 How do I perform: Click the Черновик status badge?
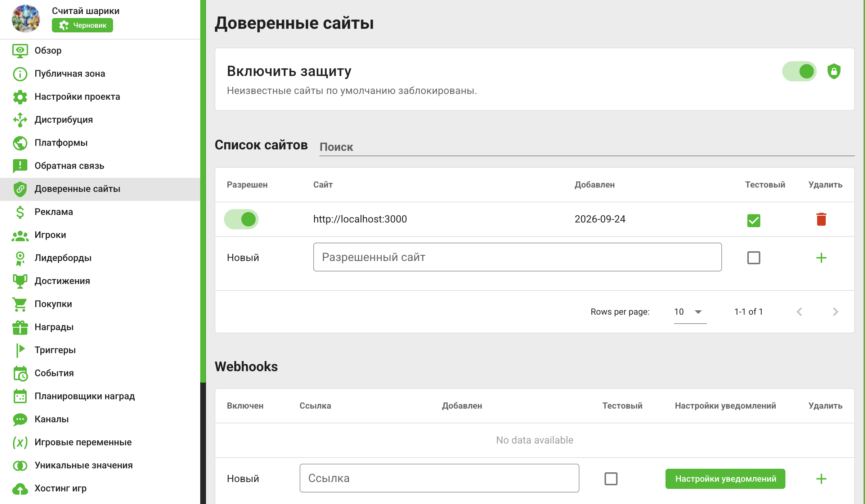point(82,25)
